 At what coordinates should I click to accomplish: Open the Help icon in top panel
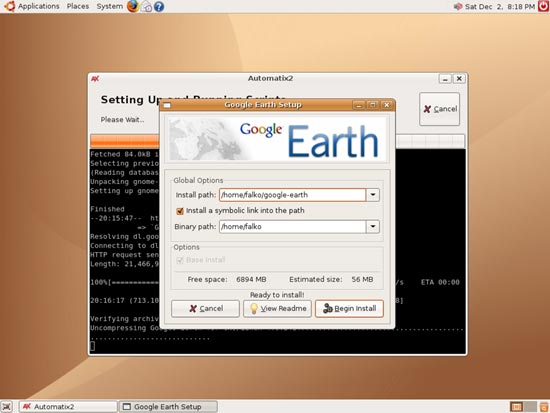coord(159,6)
